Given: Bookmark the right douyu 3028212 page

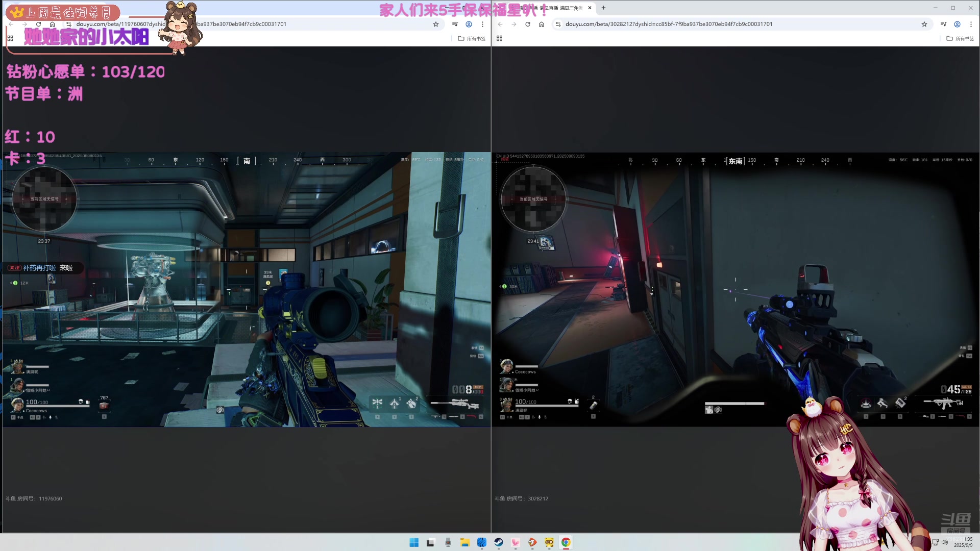Looking at the screenshot, I should coord(924,24).
